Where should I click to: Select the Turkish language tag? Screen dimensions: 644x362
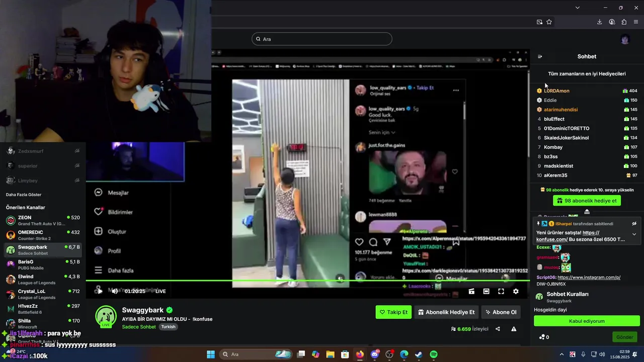tap(168, 327)
